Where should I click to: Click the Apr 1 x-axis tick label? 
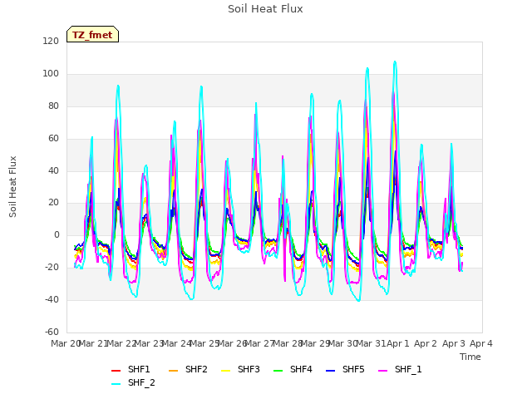pos(398,343)
